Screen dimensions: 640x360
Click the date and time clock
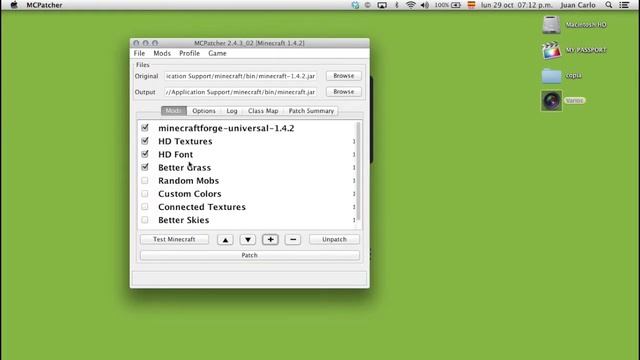(516, 5)
